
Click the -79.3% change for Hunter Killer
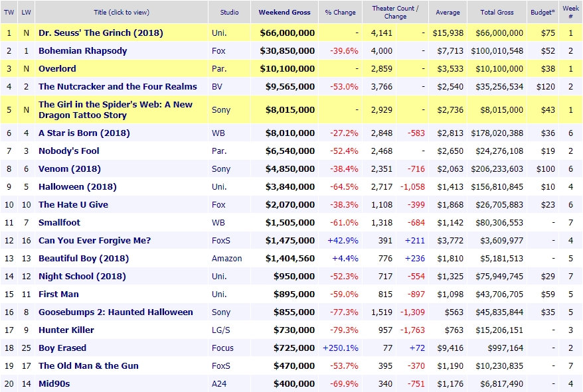pyautogui.click(x=345, y=330)
